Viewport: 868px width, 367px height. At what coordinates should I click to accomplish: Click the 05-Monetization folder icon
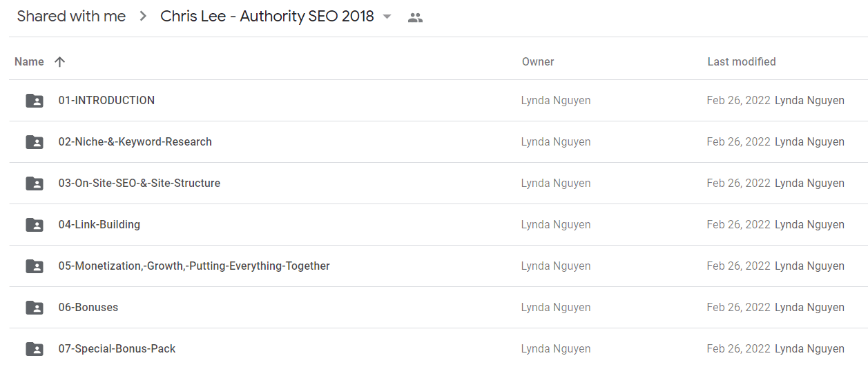click(x=35, y=266)
